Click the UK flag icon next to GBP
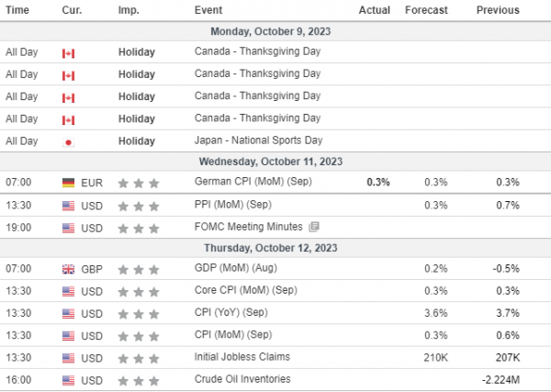Image resolution: width=551 pixels, height=392 pixels. coord(68,269)
